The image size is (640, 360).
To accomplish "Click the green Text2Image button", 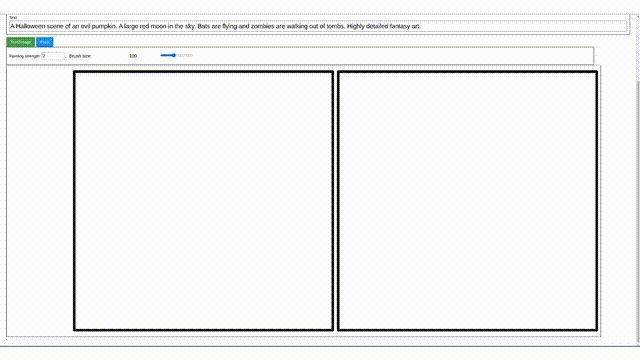I will click(x=20, y=42).
